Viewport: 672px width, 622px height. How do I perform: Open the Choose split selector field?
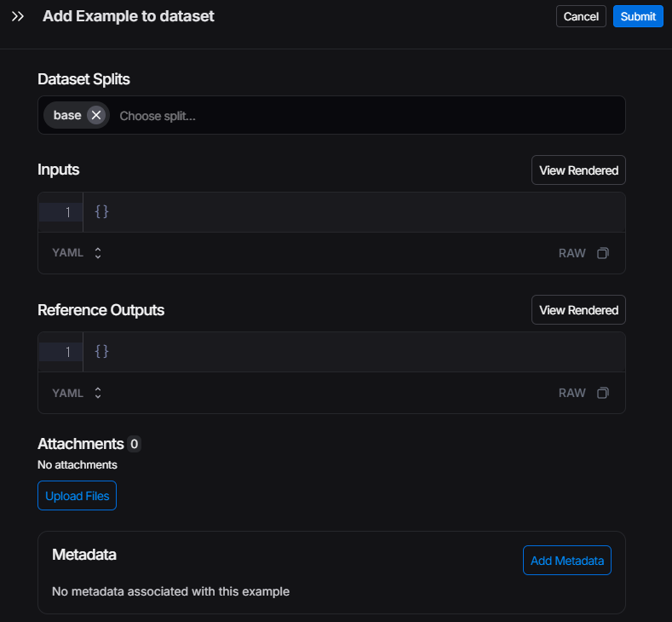pyautogui.click(x=366, y=115)
